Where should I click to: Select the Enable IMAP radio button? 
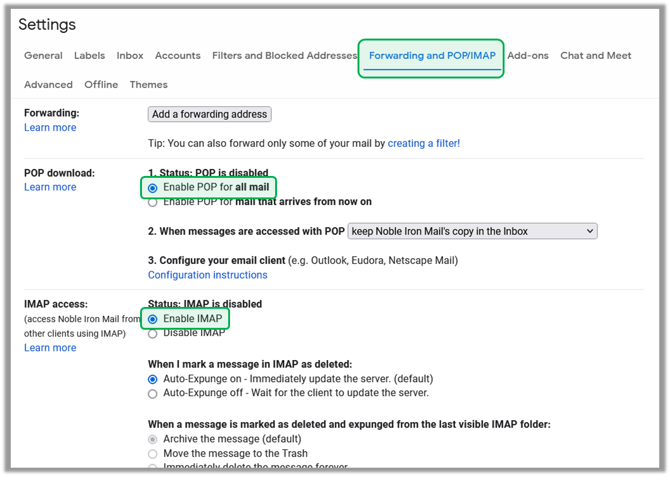click(153, 319)
